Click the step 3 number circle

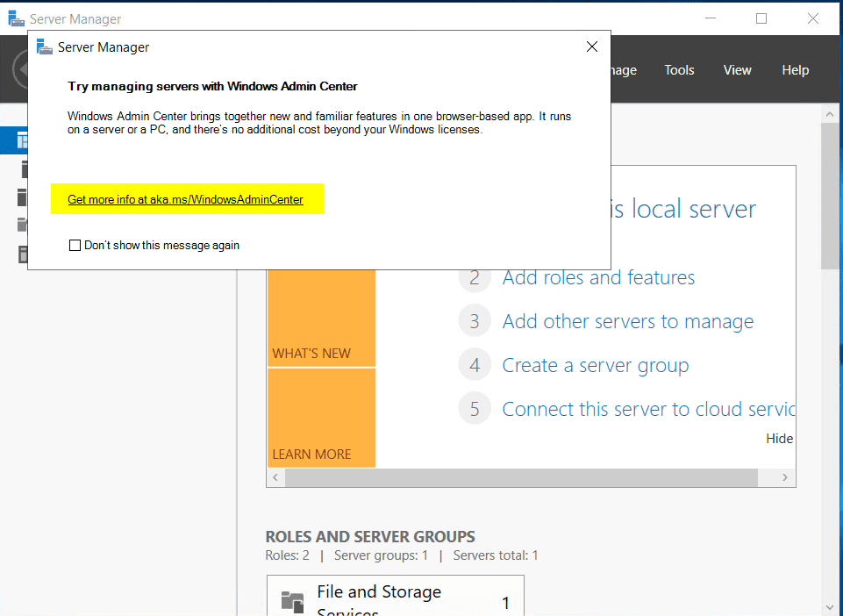475,321
